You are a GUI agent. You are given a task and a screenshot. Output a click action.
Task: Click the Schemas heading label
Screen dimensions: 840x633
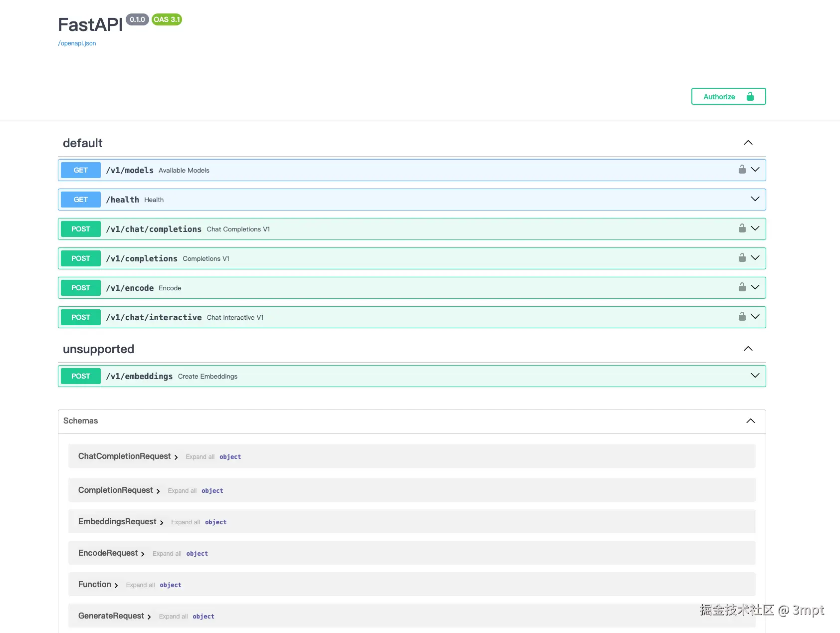click(x=81, y=421)
